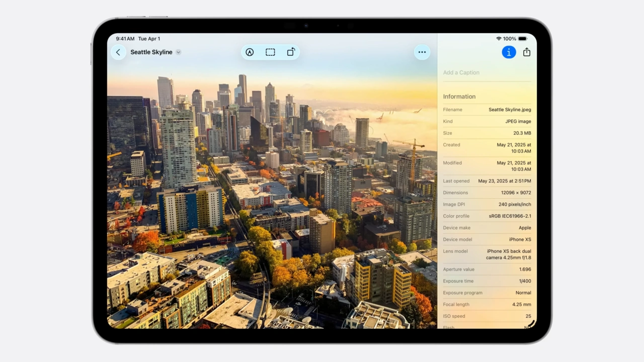Tap the back arrow button

(118, 52)
